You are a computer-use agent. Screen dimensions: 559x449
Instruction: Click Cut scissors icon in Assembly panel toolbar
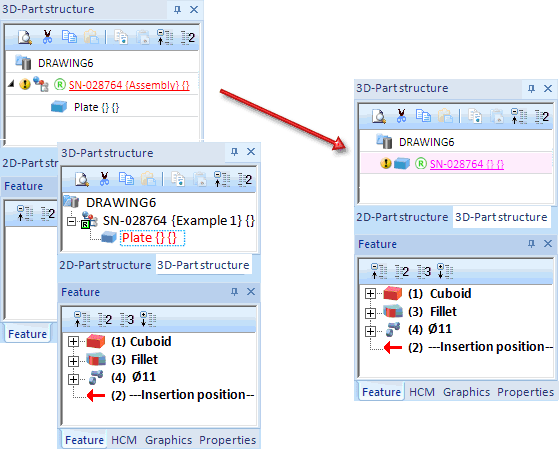pyautogui.click(x=47, y=37)
